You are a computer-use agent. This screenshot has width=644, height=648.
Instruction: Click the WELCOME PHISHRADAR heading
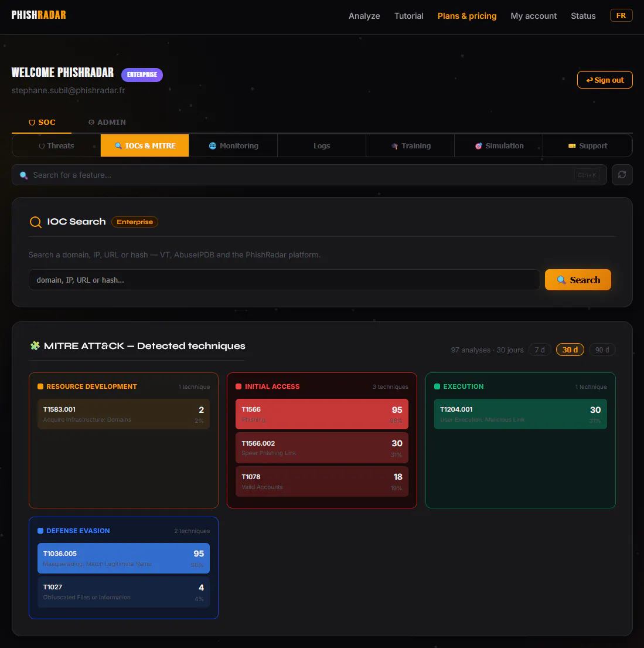(x=62, y=72)
